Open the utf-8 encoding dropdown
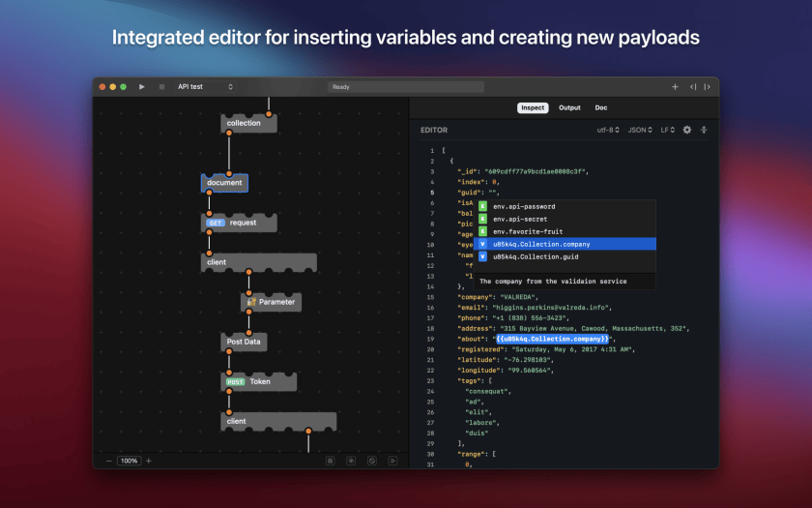The image size is (812, 508). click(608, 130)
